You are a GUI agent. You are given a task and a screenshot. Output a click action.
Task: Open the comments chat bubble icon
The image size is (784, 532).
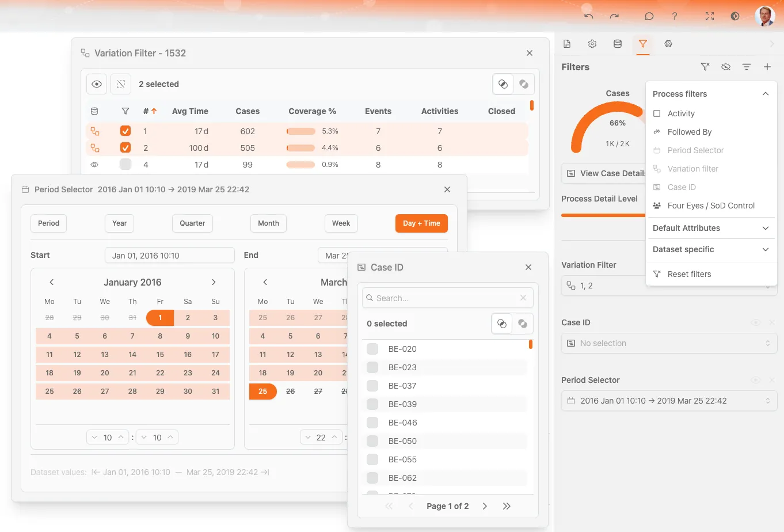point(649,16)
